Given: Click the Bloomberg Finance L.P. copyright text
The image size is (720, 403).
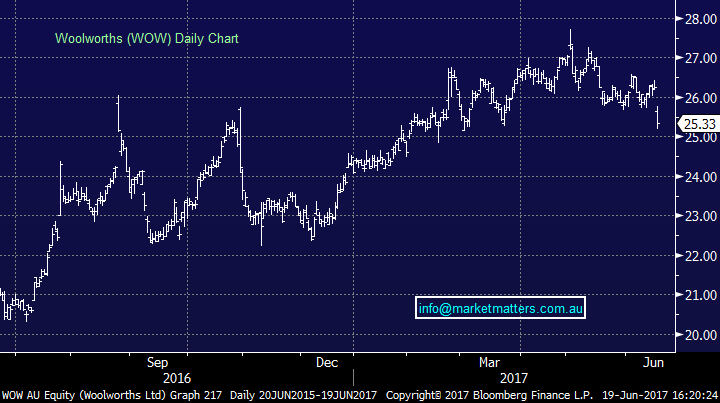Looking at the screenshot, I should pos(489,395).
